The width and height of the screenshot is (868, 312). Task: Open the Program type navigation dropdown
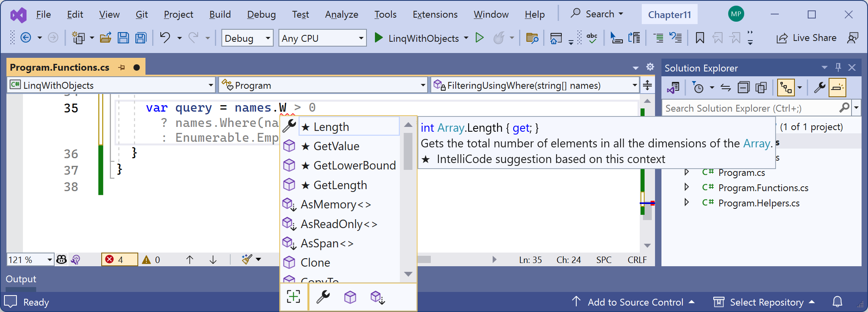(x=323, y=85)
